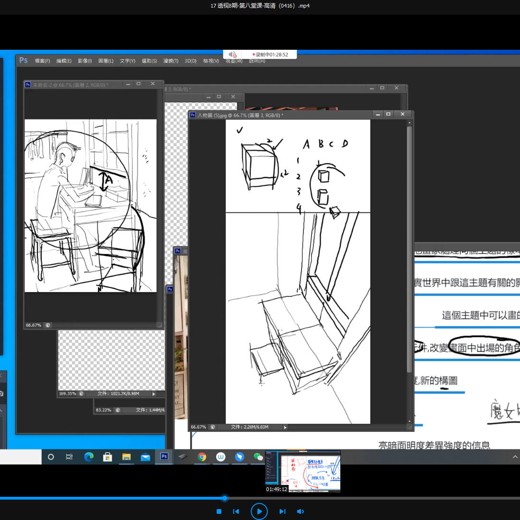Show hidden system tray icons chevron
The height and width of the screenshot is (520, 520).
click(x=515, y=457)
